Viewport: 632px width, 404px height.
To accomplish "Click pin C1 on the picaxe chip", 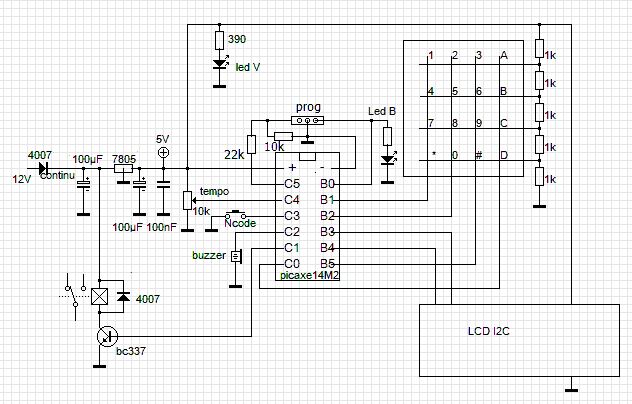I will click(x=292, y=248).
